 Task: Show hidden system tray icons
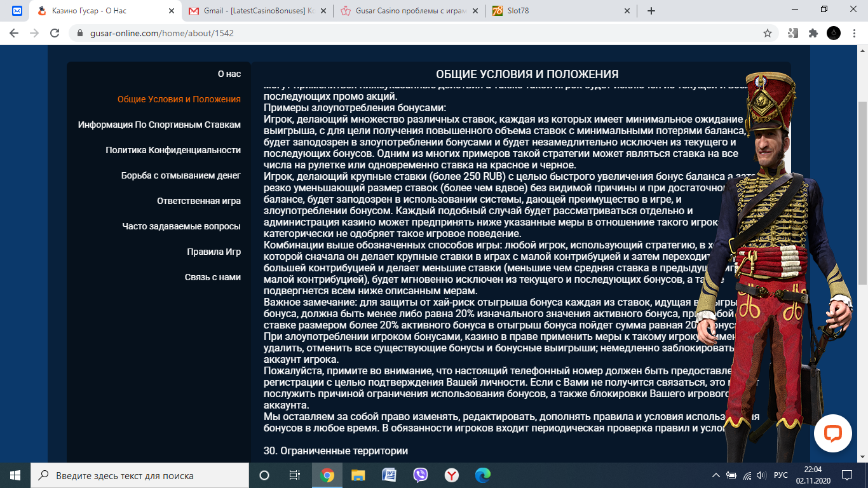tap(716, 475)
